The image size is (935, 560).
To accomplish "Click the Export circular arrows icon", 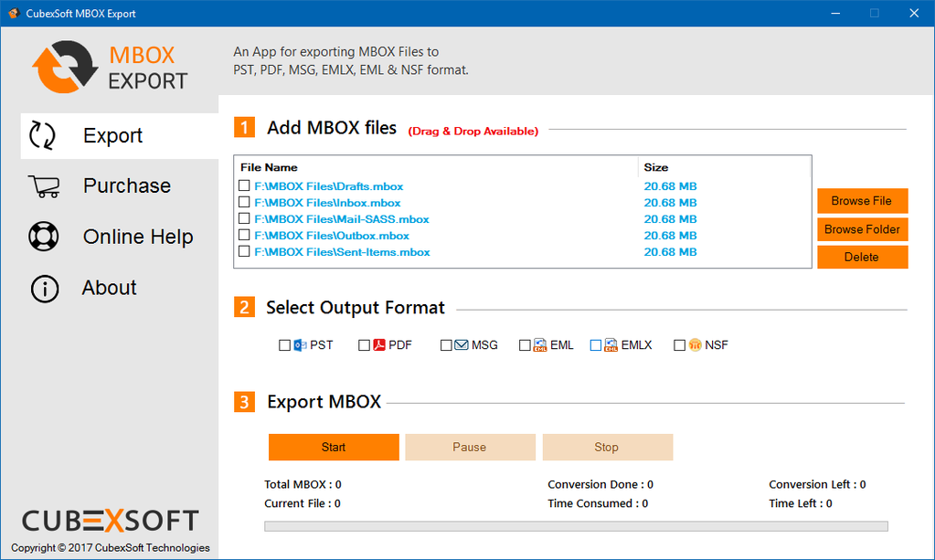I will pos(42,135).
